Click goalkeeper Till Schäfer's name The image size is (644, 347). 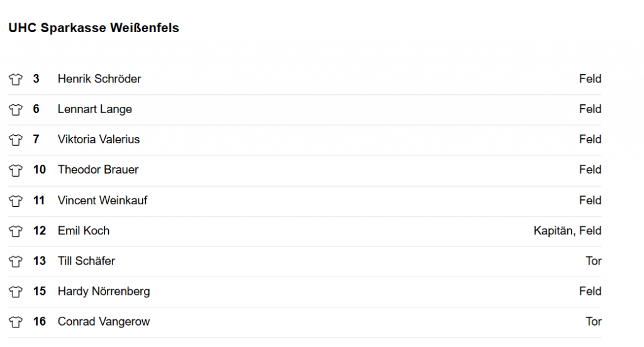coord(87,261)
